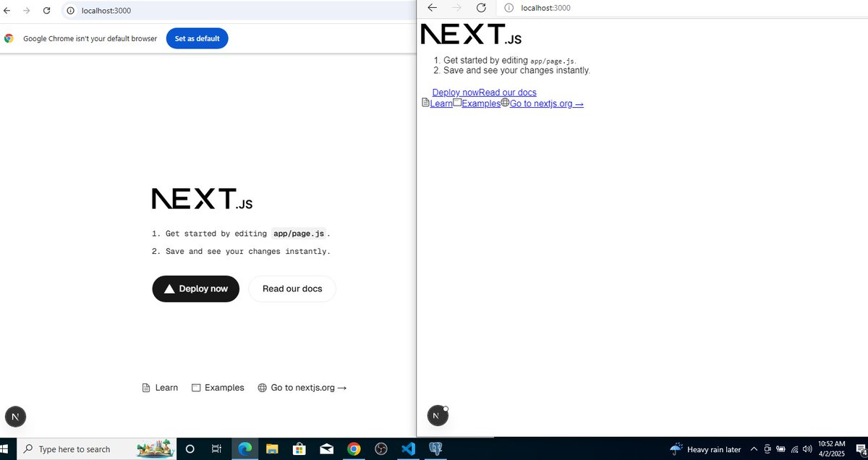Click the unstyled Deploy now link

455,93
